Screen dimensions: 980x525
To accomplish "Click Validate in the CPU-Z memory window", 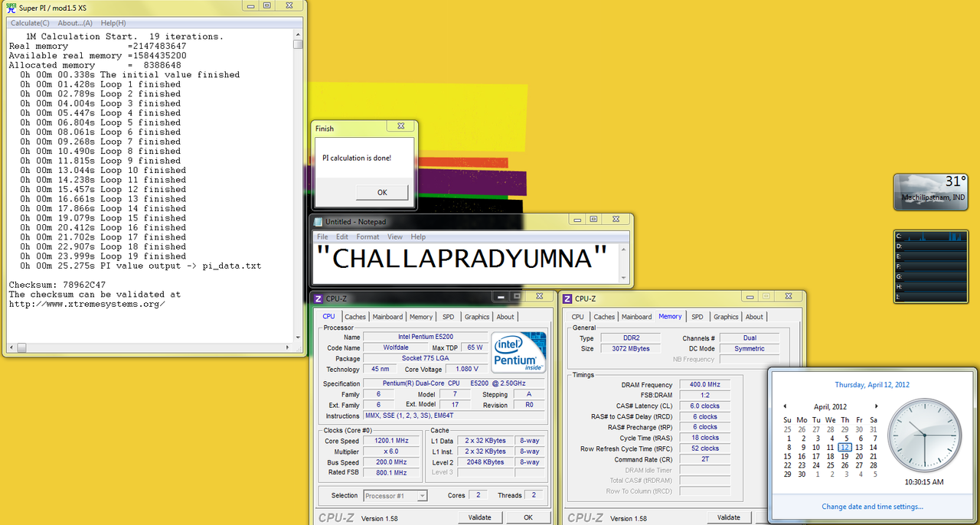I will pos(729,517).
